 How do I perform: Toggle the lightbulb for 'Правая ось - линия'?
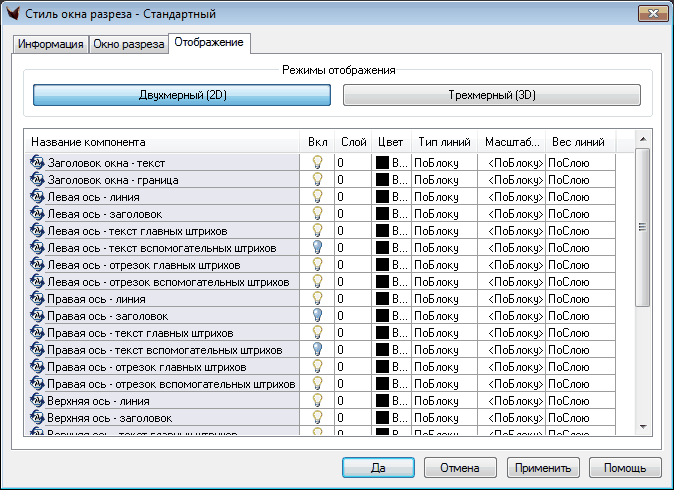point(318,298)
